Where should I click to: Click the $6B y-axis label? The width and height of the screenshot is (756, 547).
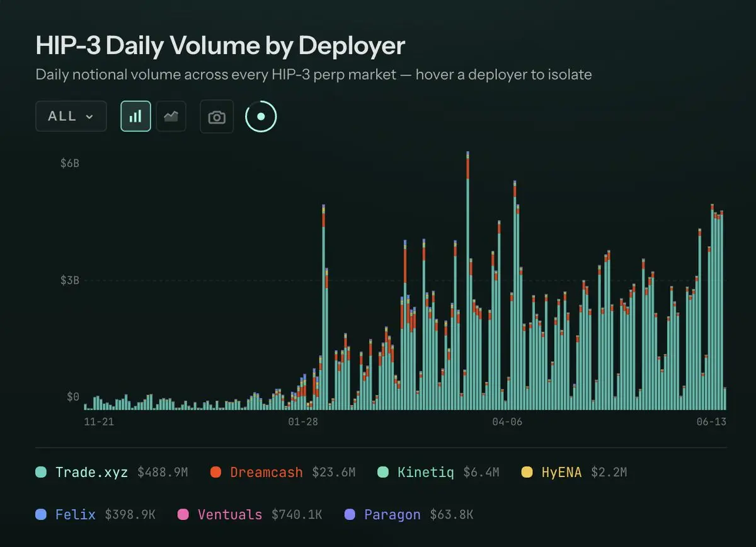[x=69, y=163]
